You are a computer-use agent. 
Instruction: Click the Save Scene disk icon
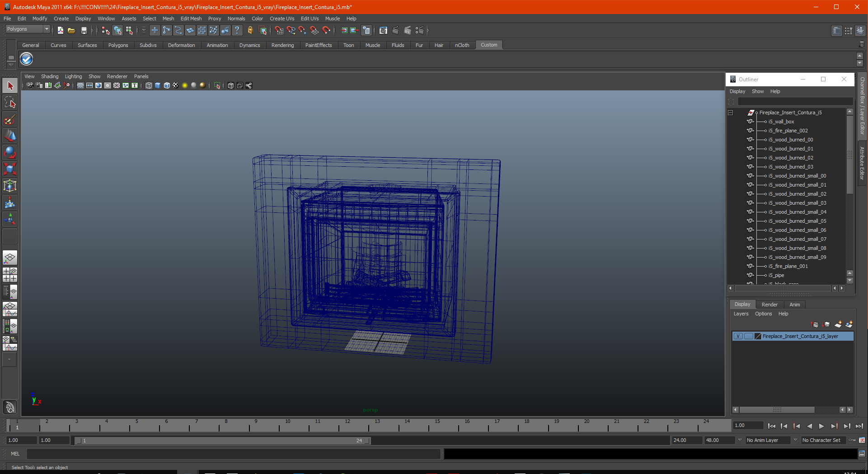pyautogui.click(x=84, y=30)
